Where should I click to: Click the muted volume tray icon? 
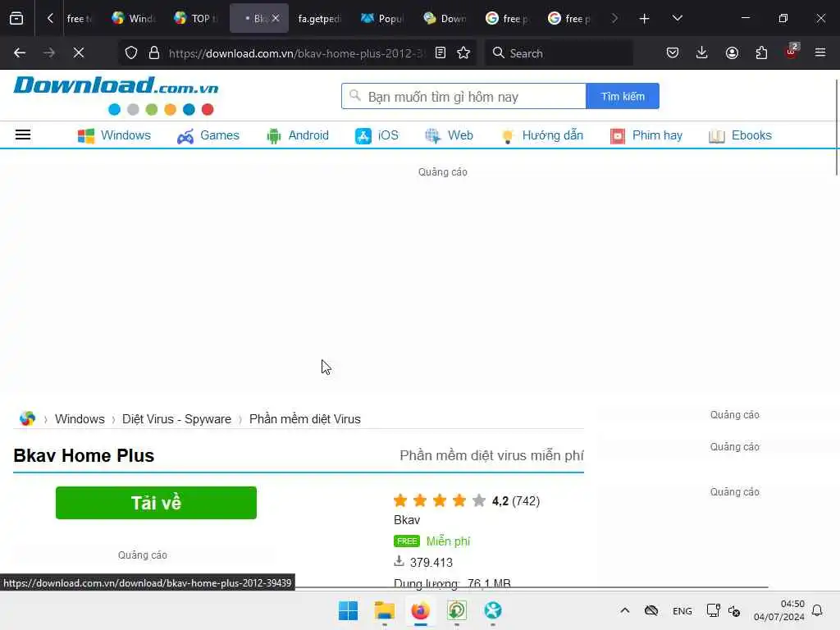tap(734, 610)
